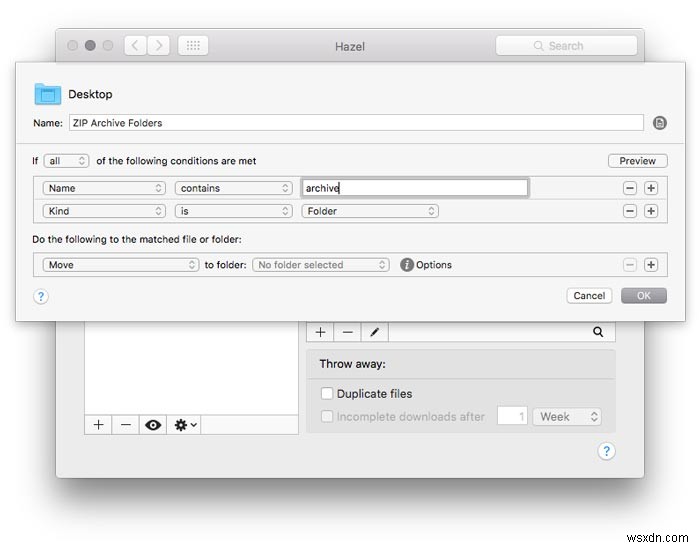The height and width of the screenshot is (548, 700).
Task: Go back in Hazel preferences window
Action: point(135,46)
